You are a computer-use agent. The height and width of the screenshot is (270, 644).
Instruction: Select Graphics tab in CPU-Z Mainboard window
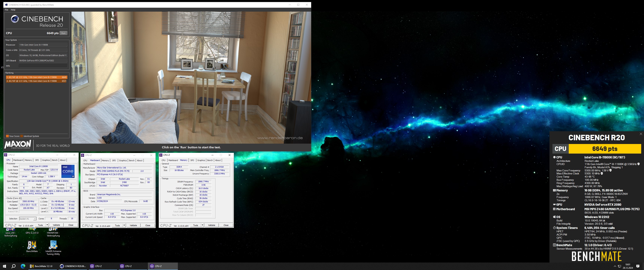[123, 160]
